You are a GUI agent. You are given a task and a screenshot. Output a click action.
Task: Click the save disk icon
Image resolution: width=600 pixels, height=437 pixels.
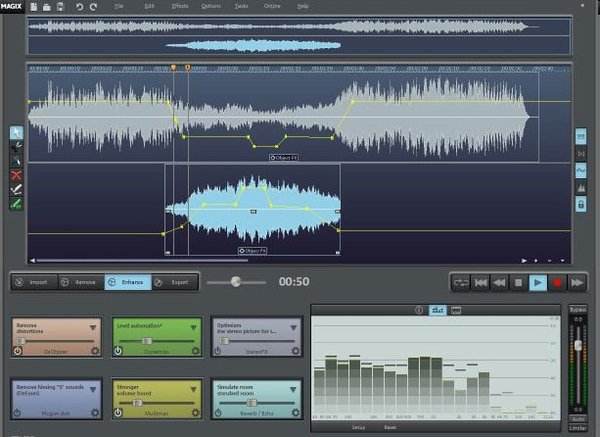coord(61,7)
